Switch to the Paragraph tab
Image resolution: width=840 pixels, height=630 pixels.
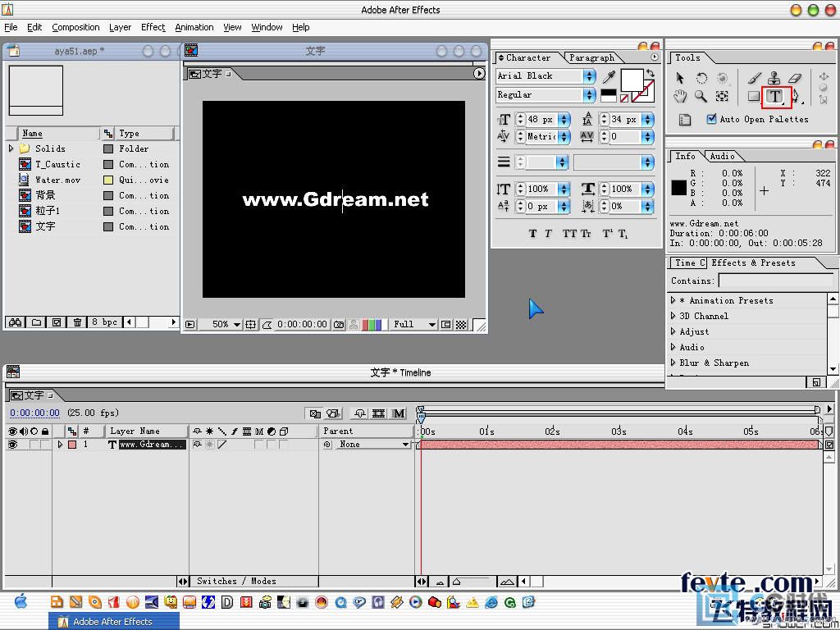tap(591, 58)
